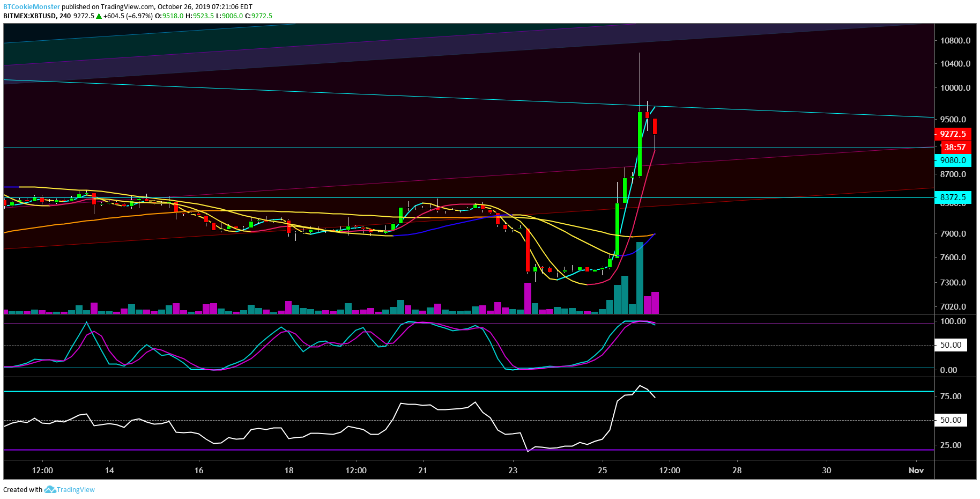Click the magenta volume bar near date 23
The height and width of the screenshot is (499, 980).
(x=528, y=298)
